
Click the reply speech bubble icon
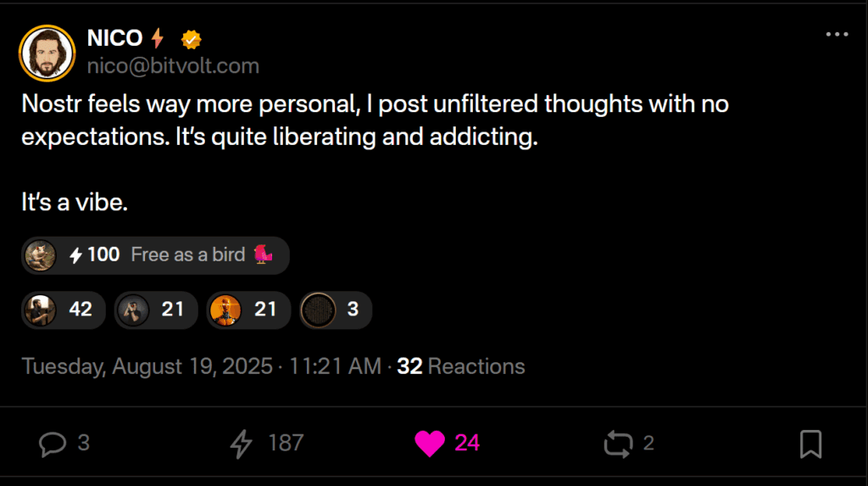53,443
